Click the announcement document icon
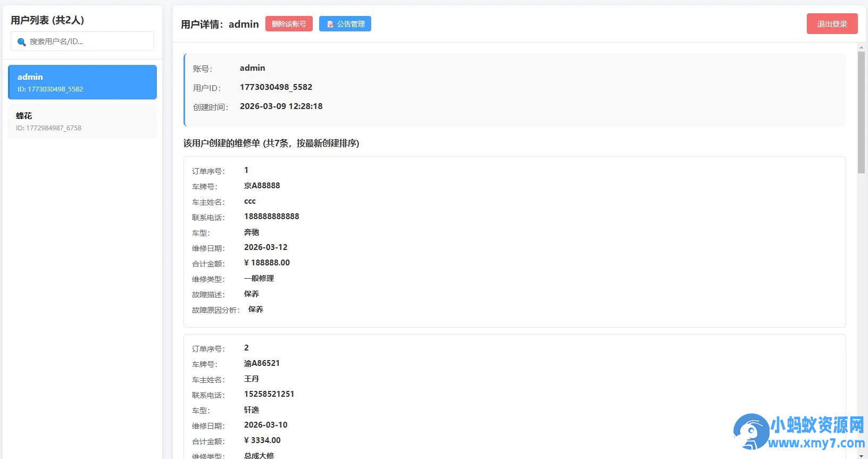Image resolution: width=868 pixels, height=459 pixels. [x=330, y=24]
